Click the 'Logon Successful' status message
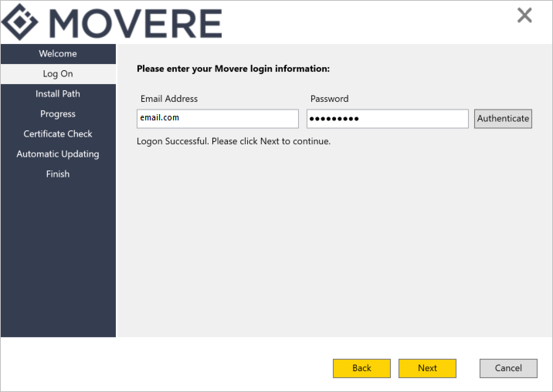 (x=233, y=141)
